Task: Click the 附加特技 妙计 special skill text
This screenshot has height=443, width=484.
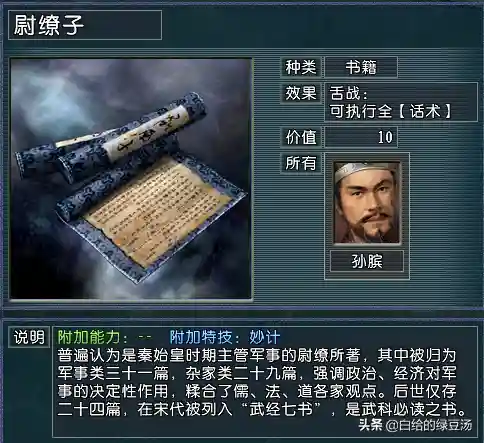Action: click(225, 337)
